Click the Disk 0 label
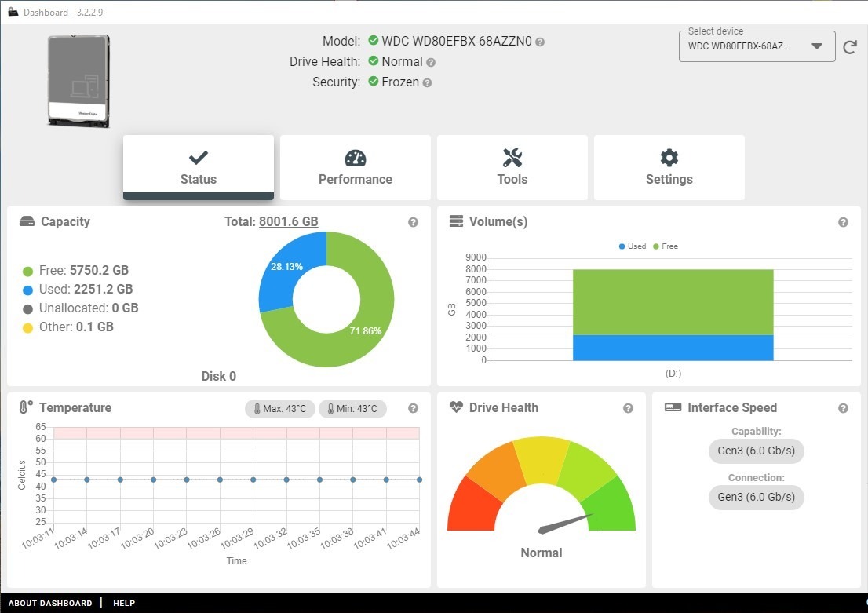 [219, 377]
